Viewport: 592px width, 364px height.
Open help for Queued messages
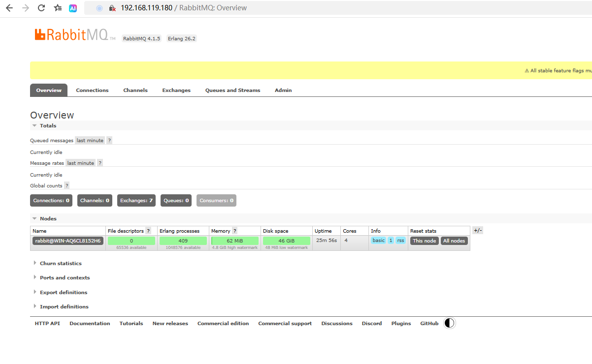(109, 141)
